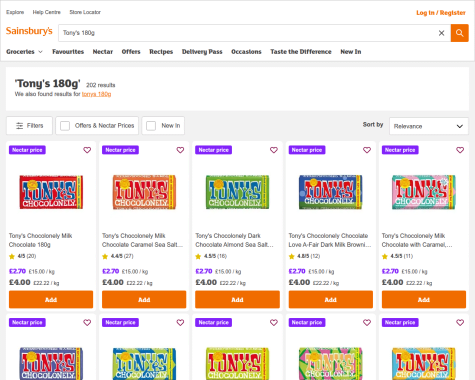This screenshot has width=475, height=380.
Task: Add Milk Chocolate Caramel Sea Salt to basket
Action: point(144,299)
